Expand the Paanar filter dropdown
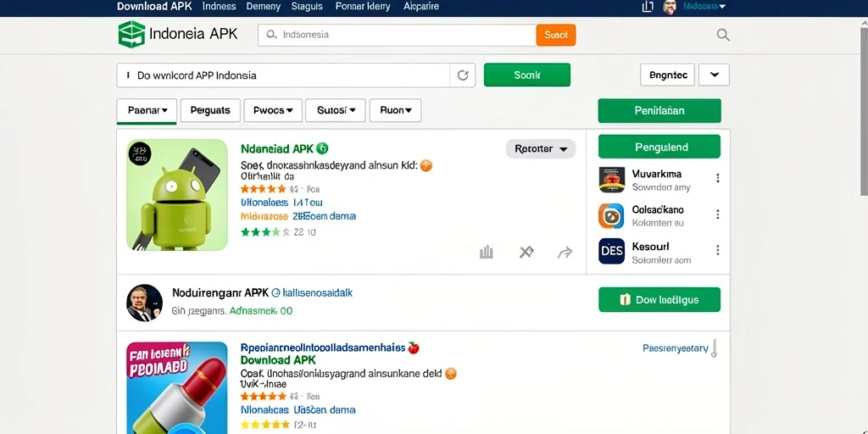 click(147, 111)
